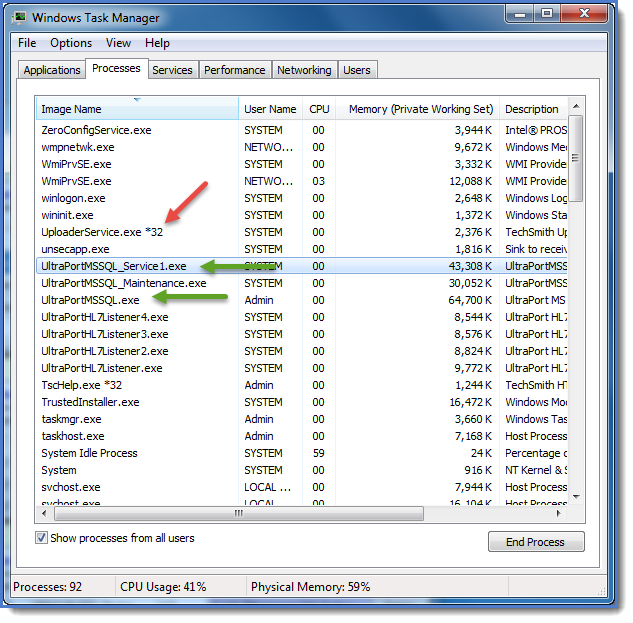Sort by Image Name column header

(x=137, y=109)
